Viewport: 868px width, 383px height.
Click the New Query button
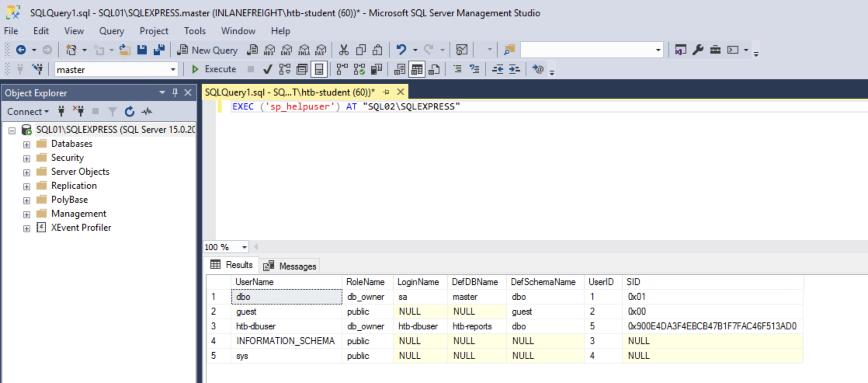pyautogui.click(x=208, y=50)
